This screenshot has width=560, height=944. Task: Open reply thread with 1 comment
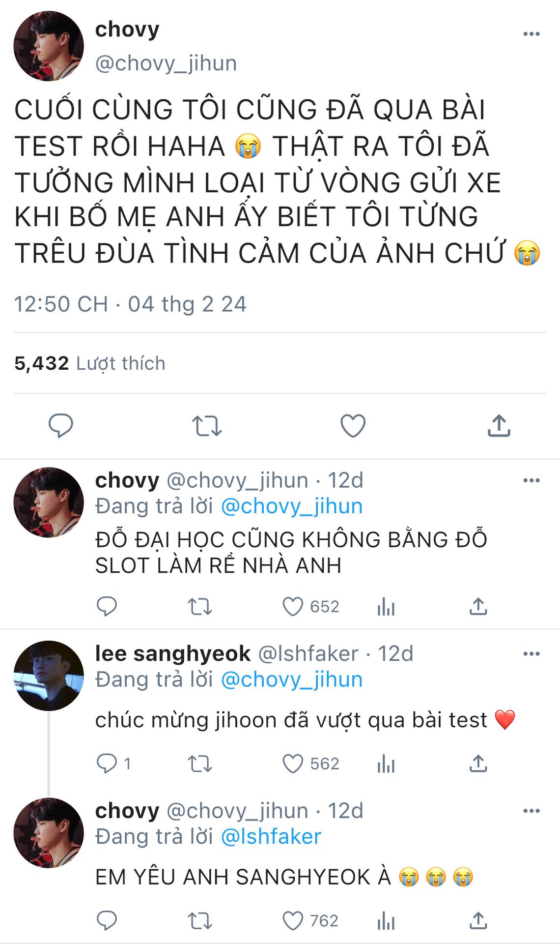click(113, 764)
